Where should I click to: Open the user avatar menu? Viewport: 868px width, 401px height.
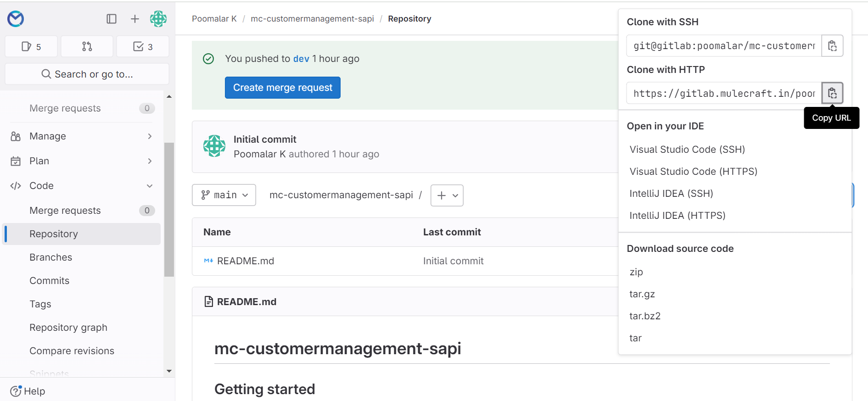[x=158, y=19]
